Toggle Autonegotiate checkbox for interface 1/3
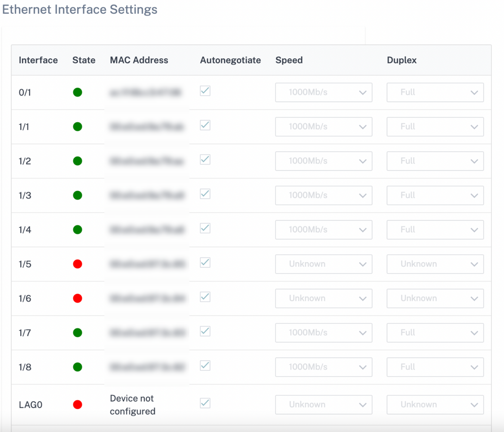504x432 pixels. [x=205, y=194]
